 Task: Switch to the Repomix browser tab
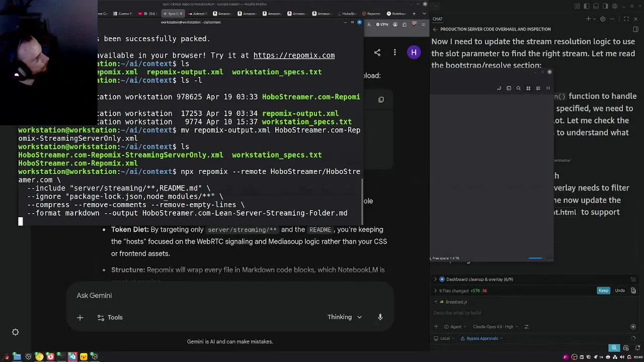tap(371, 14)
